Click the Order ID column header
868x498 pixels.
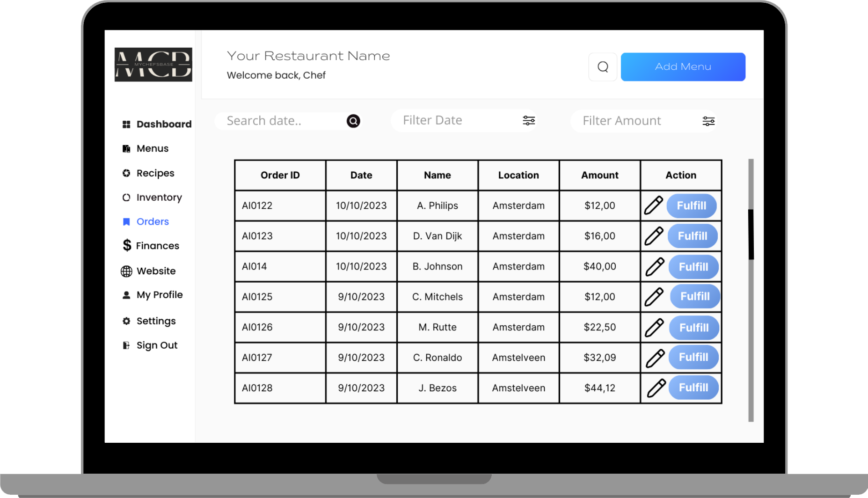point(280,175)
